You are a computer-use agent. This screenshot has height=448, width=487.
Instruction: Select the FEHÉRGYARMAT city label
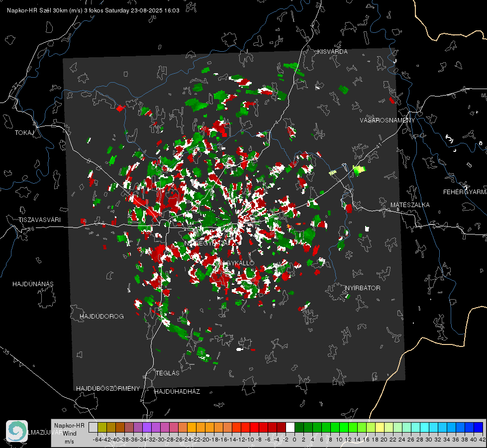point(465,192)
